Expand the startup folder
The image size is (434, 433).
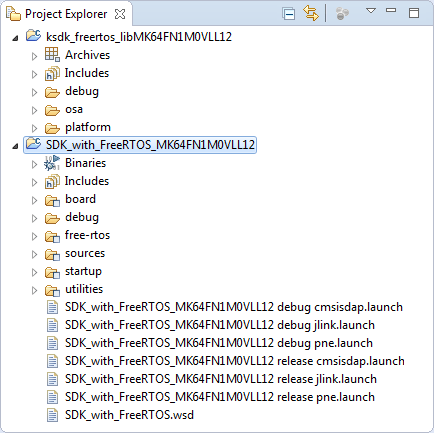(x=34, y=272)
